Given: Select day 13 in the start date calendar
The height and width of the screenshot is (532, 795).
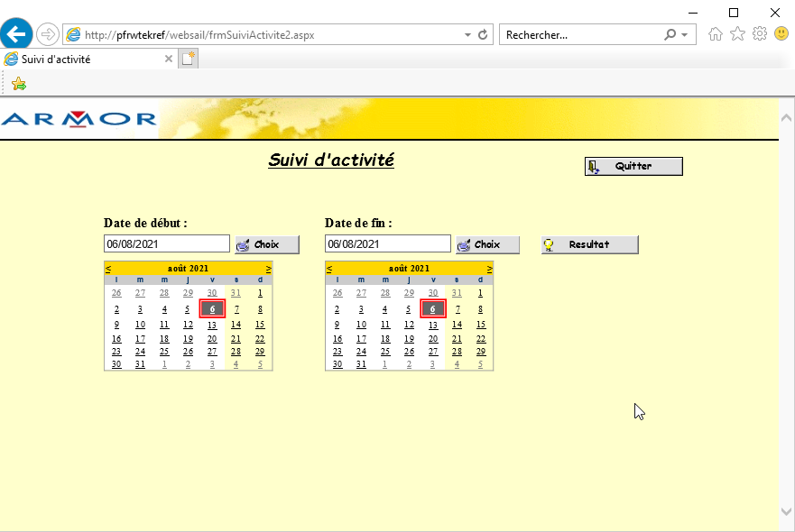Looking at the screenshot, I should 212,326.
